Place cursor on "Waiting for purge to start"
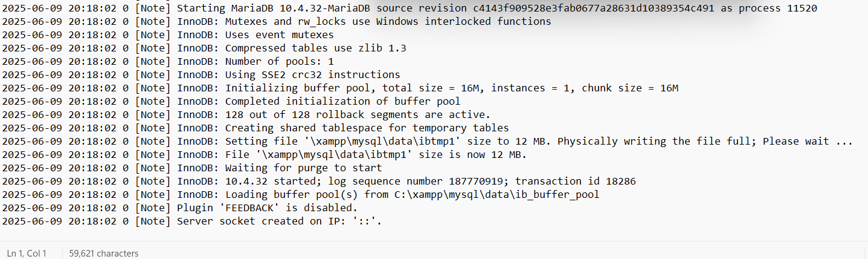 pos(303,168)
